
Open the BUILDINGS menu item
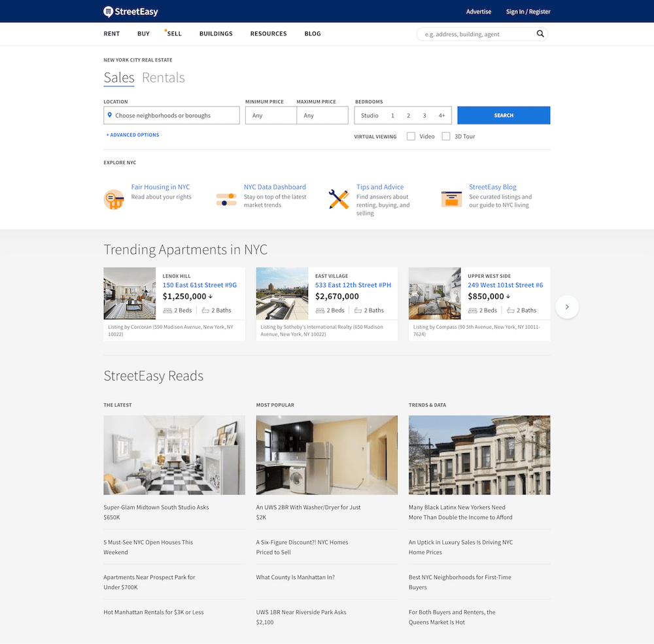click(x=216, y=33)
